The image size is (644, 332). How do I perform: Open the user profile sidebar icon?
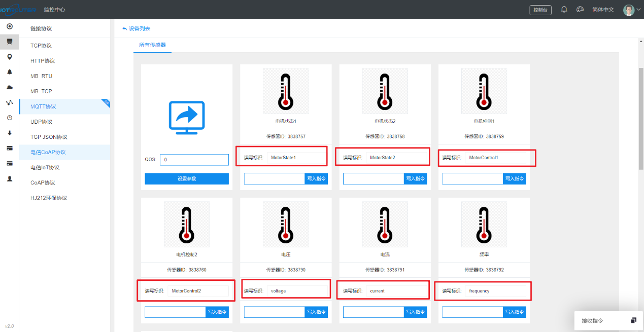click(9, 179)
